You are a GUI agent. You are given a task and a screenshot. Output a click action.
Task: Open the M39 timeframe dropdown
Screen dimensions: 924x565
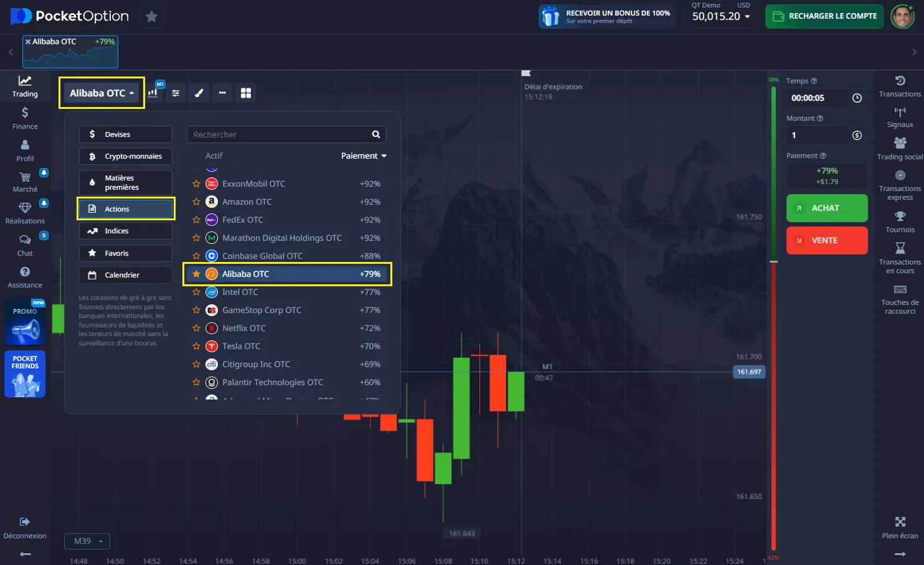point(87,541)
